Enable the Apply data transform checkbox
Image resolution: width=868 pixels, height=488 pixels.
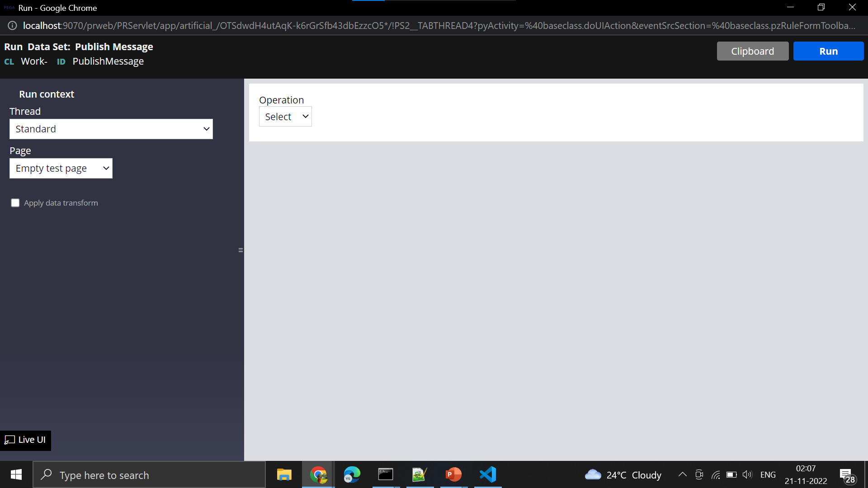pos(15,203)
